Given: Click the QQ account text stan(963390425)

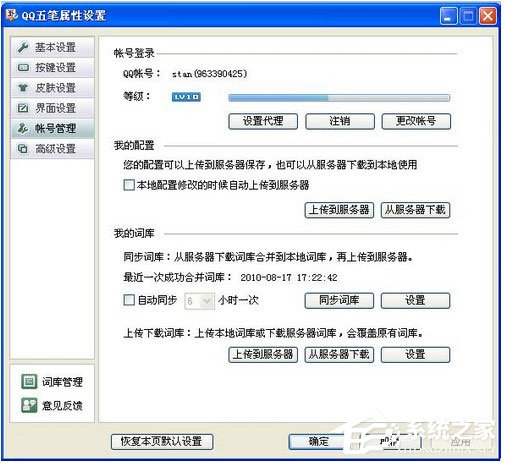Looking at the screenshot, I should [210, 74].
